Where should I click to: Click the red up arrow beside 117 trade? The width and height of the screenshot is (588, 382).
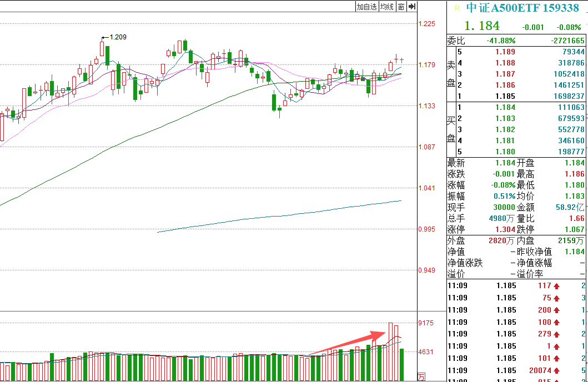(556, 286)
